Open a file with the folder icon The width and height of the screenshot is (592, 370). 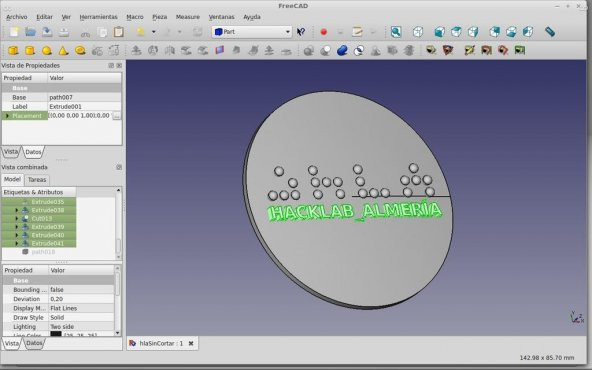coord(31,32)
